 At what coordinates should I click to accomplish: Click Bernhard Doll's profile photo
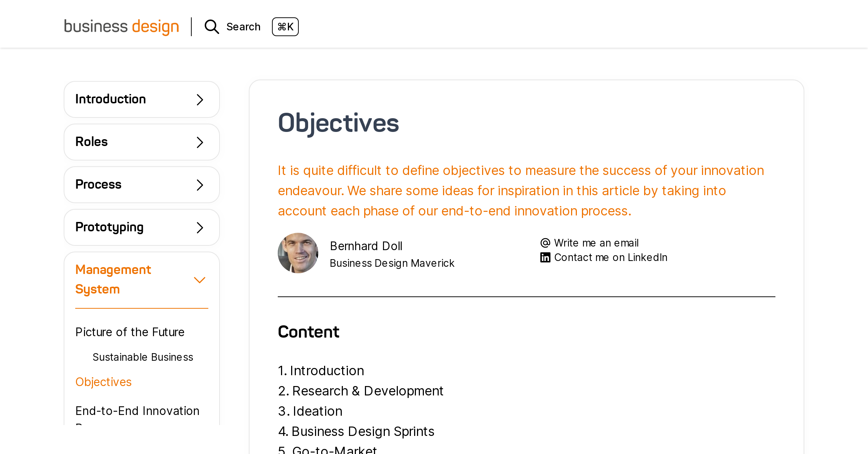pyautogui.click(x=298, y=253)
